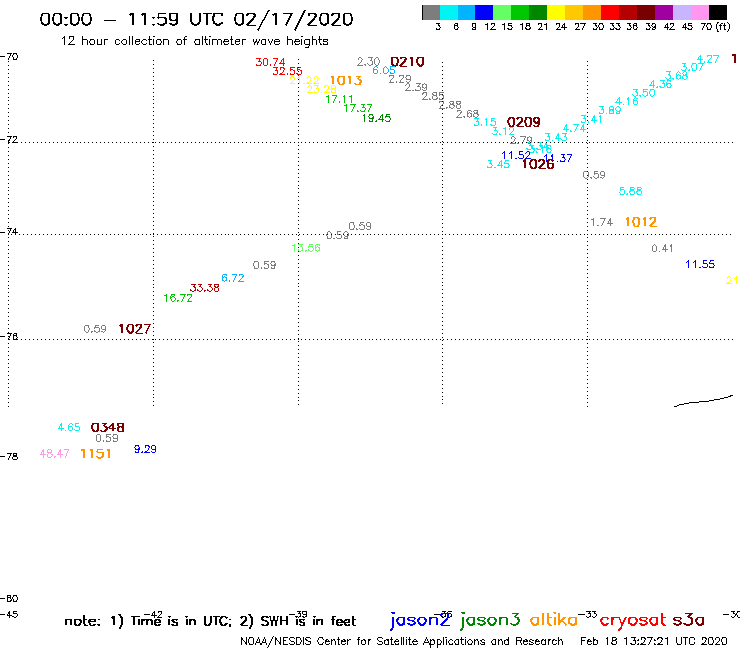Click the black swatch ending the legend
Viewport: 740px width, 650px height.
pos(717,13)
